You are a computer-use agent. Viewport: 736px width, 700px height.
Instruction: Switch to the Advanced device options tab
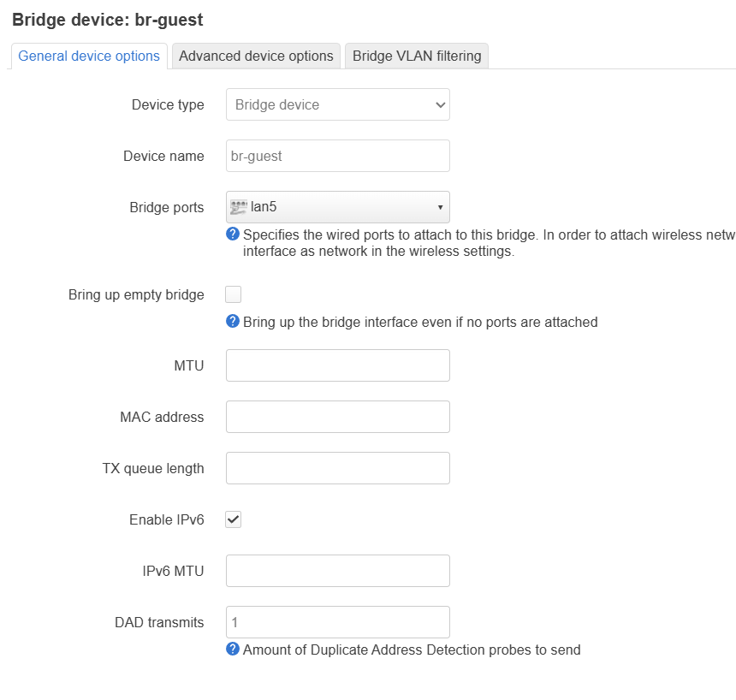[x=256, y=56]
